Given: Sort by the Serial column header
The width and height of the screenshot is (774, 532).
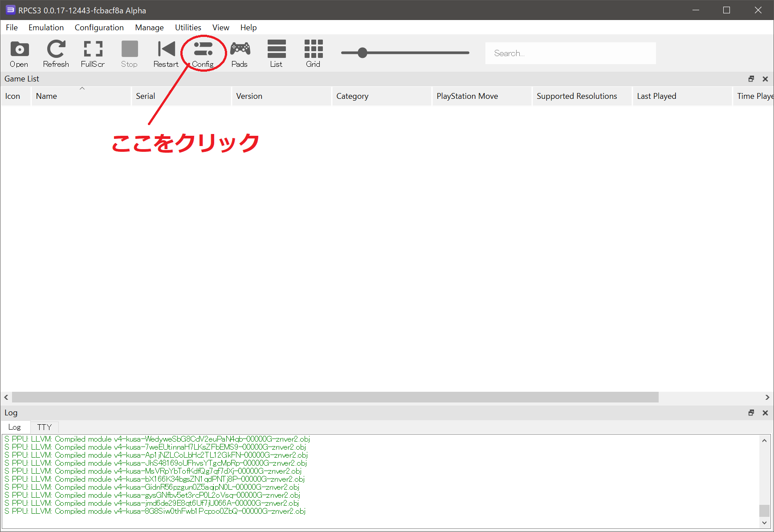Looking at the screenshot, I should coord(182,96).
